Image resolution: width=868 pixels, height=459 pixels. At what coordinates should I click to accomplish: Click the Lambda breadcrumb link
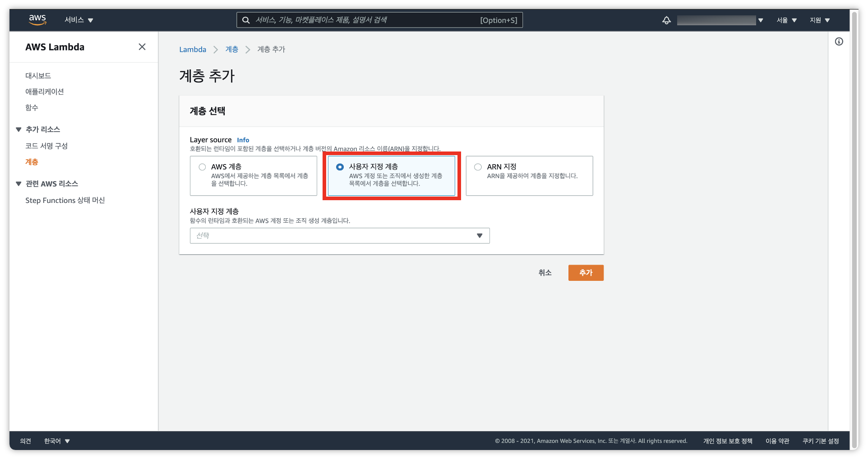coord(193,50)
